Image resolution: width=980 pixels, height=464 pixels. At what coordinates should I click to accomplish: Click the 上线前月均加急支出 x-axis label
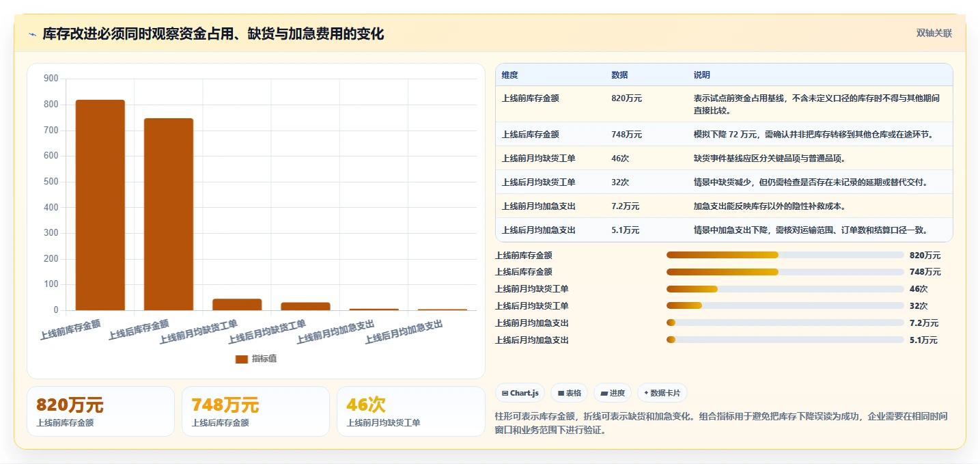[335, 331]
